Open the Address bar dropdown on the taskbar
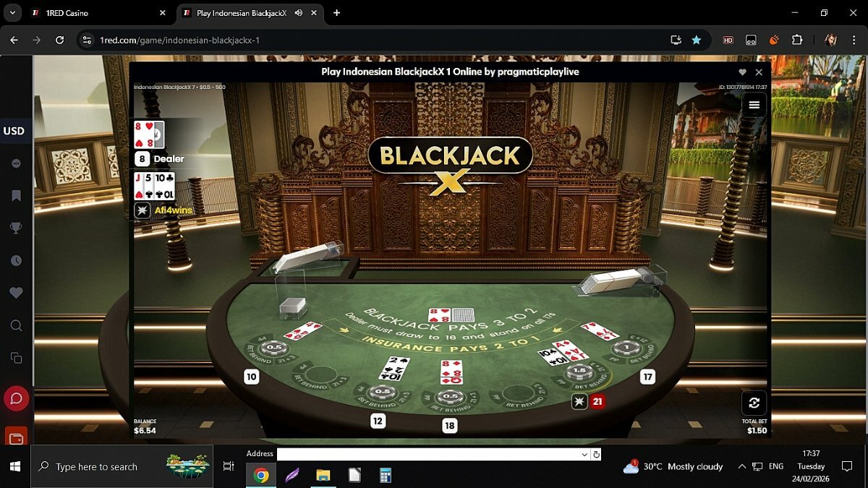This screenshot has height=488, width=868. point(584,454)
